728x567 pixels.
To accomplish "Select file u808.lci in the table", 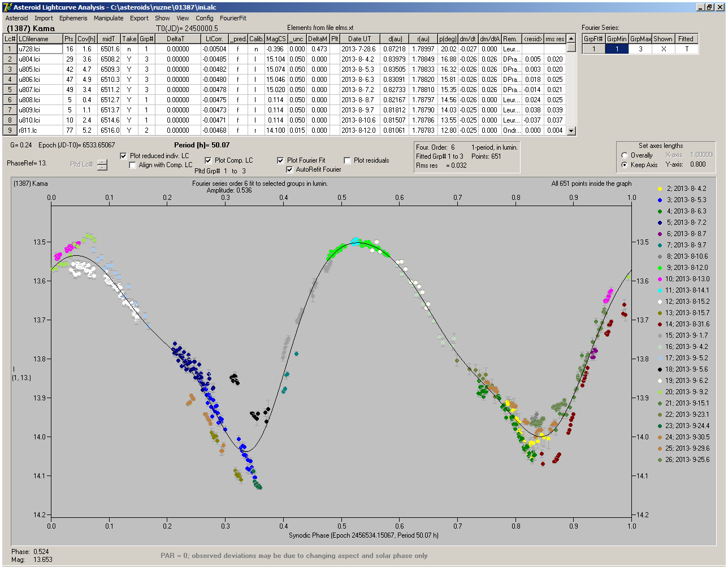I will (x=40, y=100).
